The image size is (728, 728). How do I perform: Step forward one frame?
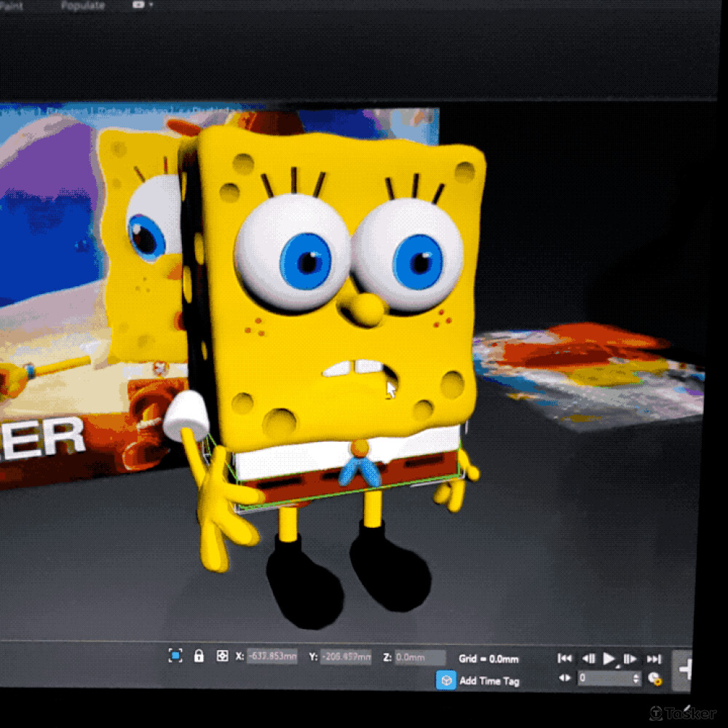coord(630,659)
